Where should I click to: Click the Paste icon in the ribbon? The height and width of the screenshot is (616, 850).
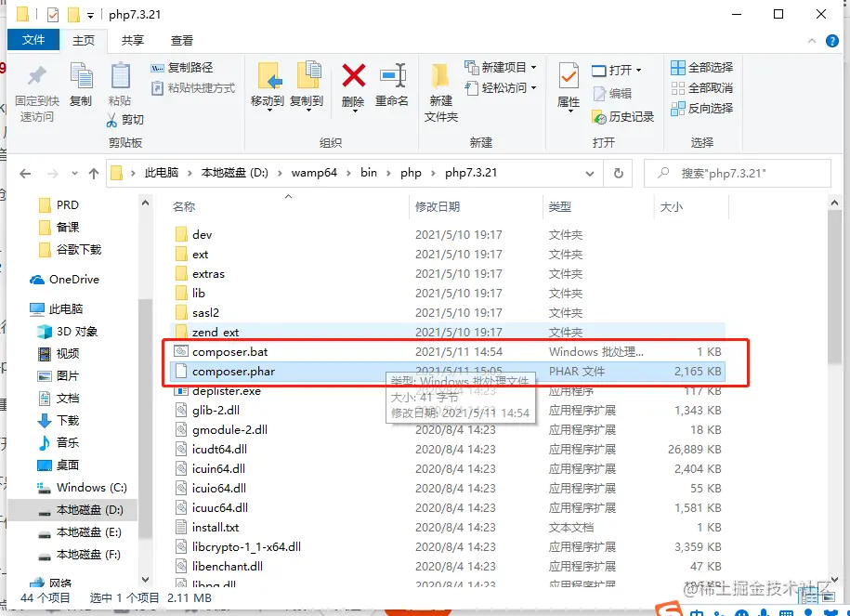click(120, 76)
